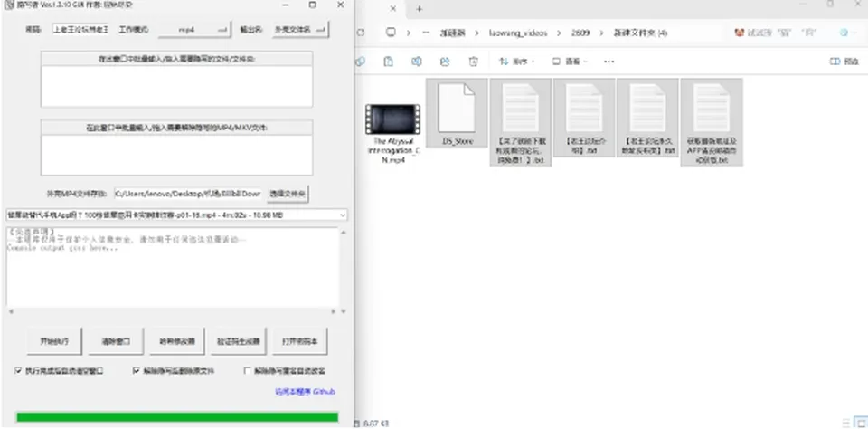Enable the unchecked rightmost checkbox
This screenshot has width=868, height=429.
(248, 370)
